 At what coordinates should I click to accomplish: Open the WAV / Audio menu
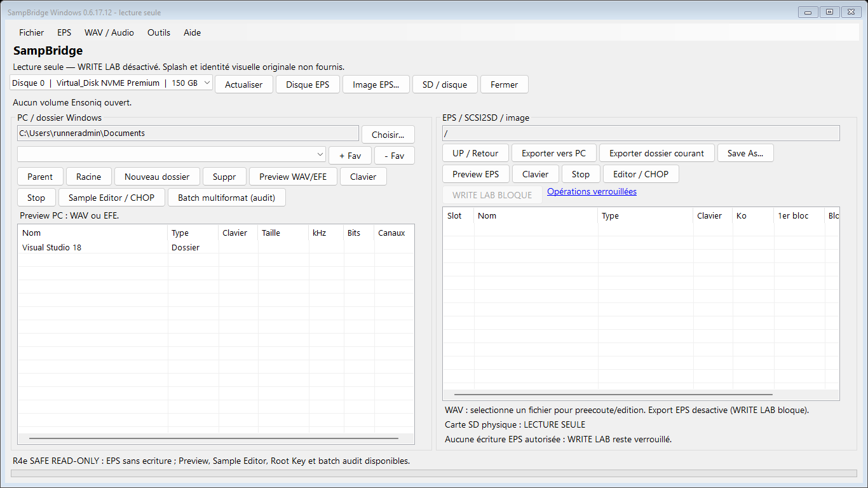(109, 32)
